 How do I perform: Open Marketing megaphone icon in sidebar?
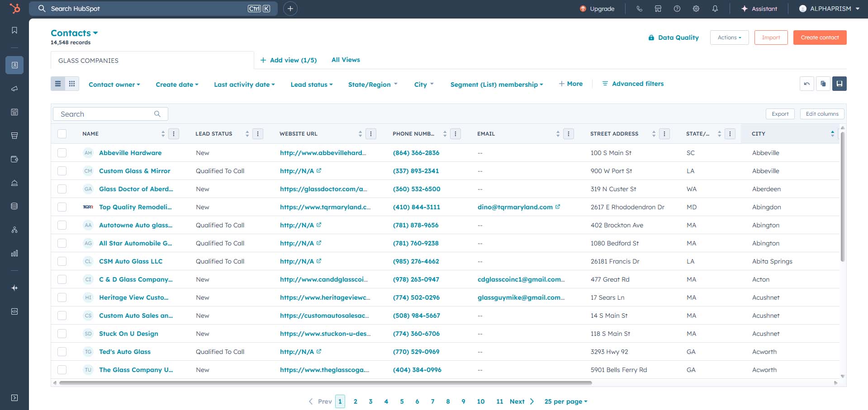coord(14,89)
